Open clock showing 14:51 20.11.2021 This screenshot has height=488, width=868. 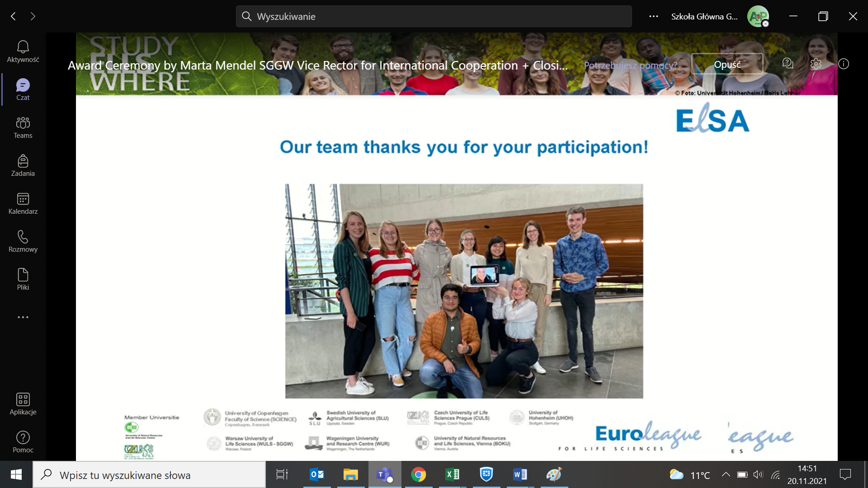click(x=807, y=474)
